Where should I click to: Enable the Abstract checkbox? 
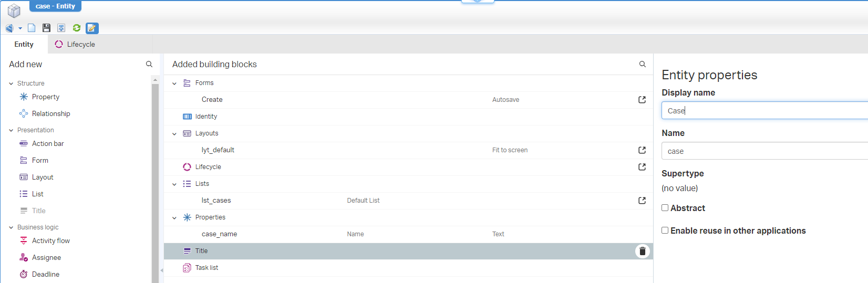coord(665,208)
